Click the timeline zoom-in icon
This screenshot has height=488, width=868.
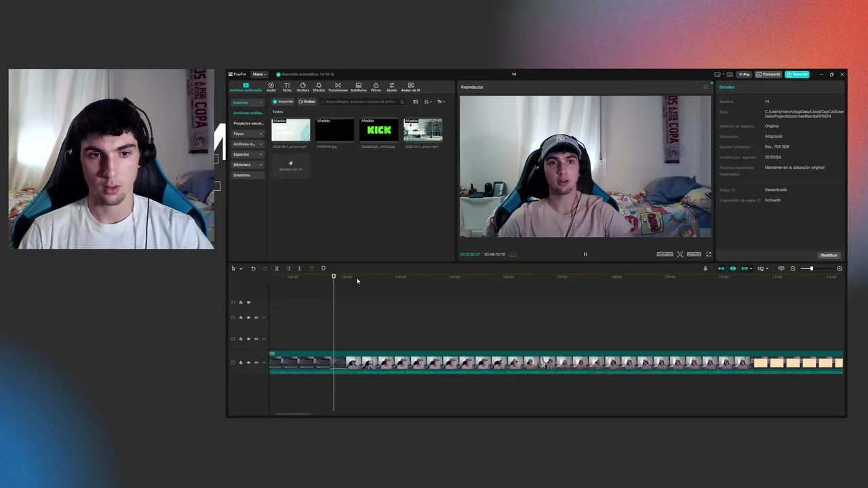pos(840,268)
